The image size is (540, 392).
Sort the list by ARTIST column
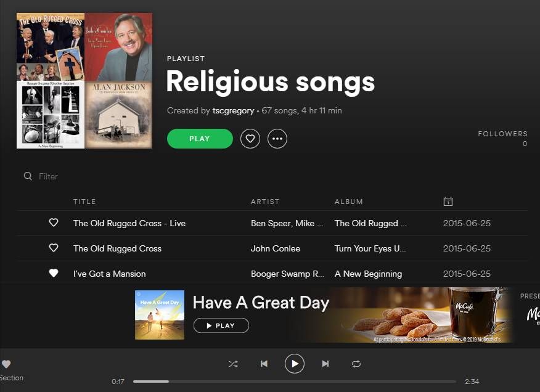(265, 202)
